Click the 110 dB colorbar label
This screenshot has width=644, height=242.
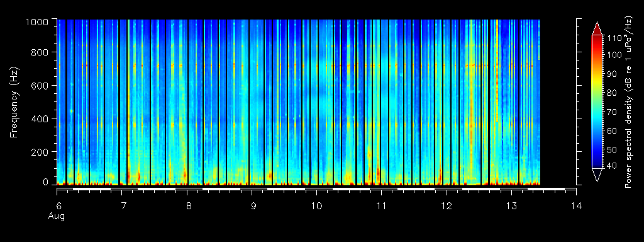(x=610, y=38)
